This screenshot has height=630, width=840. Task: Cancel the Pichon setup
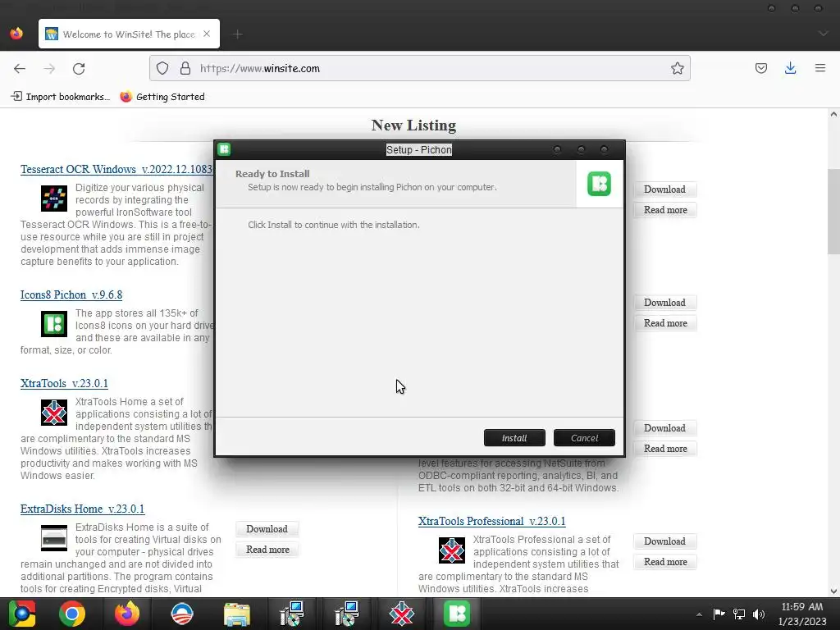(584, 438)
